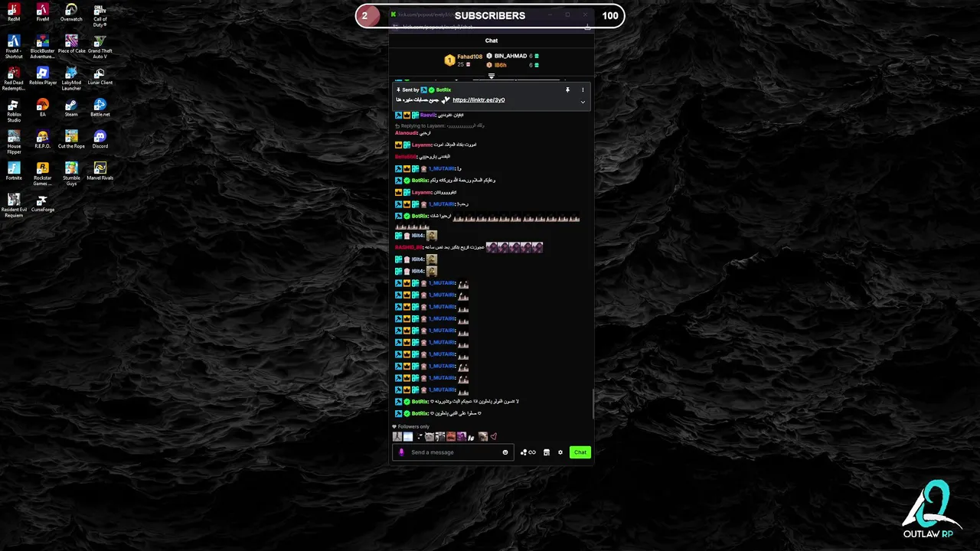Open BlockBuster Adventure desktop icon
The height and width of the screenshot is (551, 980).
[x=42, y=47]
